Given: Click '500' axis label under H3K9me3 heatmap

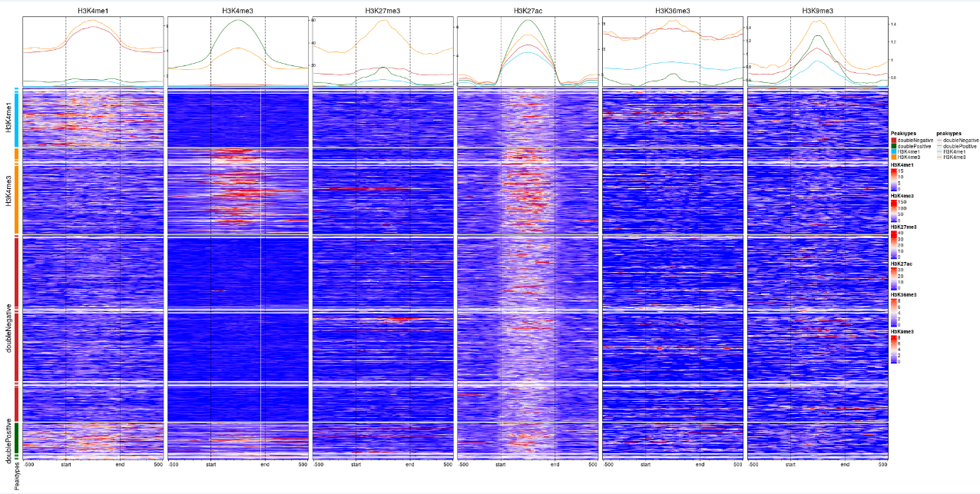Looking at the screenshot, I should tap(883, 465).
